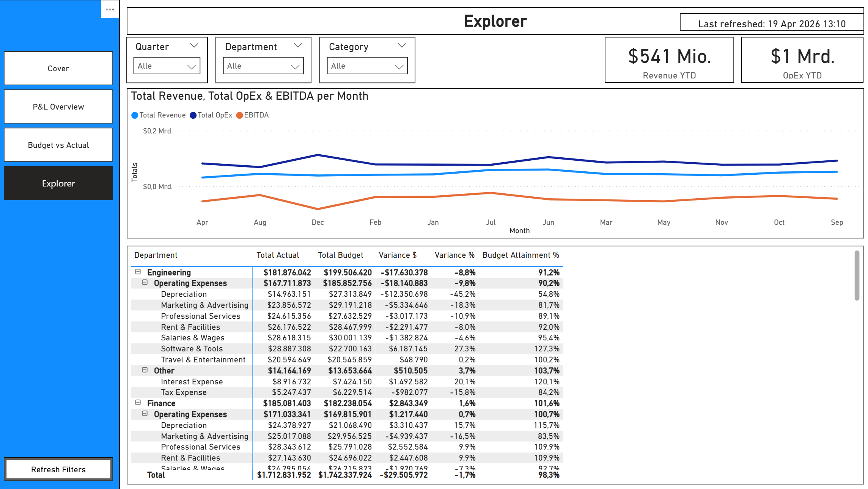Collapse the Finance department row

(x=138, y=403)
